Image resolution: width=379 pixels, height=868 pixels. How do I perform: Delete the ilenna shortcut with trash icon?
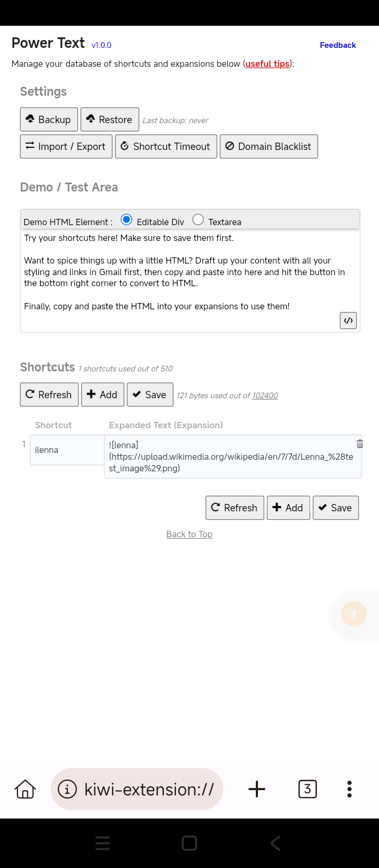click(x=360, y=444)
